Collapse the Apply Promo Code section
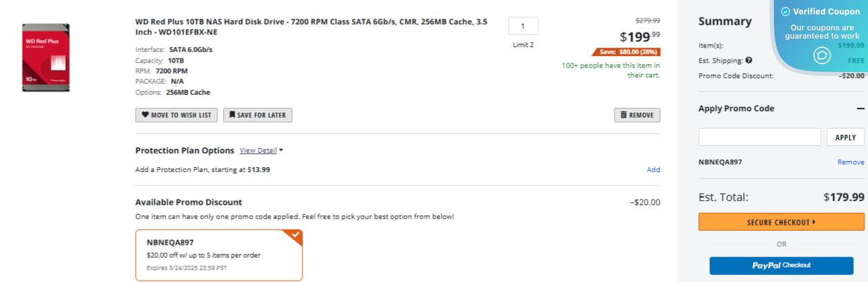Image resolution: width=868 pixels, height=282 pixels. pyautogui.click(x=860, y=109)
